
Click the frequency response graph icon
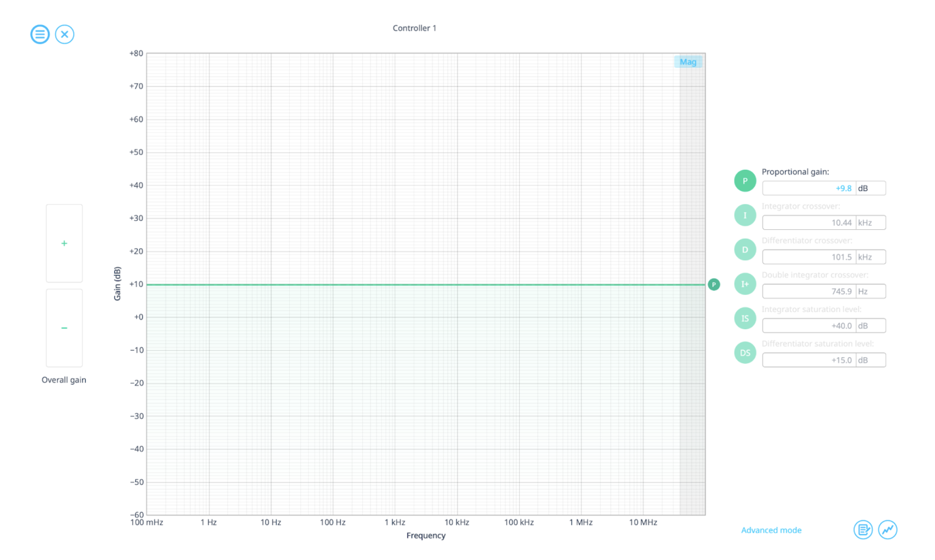[x=888, y=530]
